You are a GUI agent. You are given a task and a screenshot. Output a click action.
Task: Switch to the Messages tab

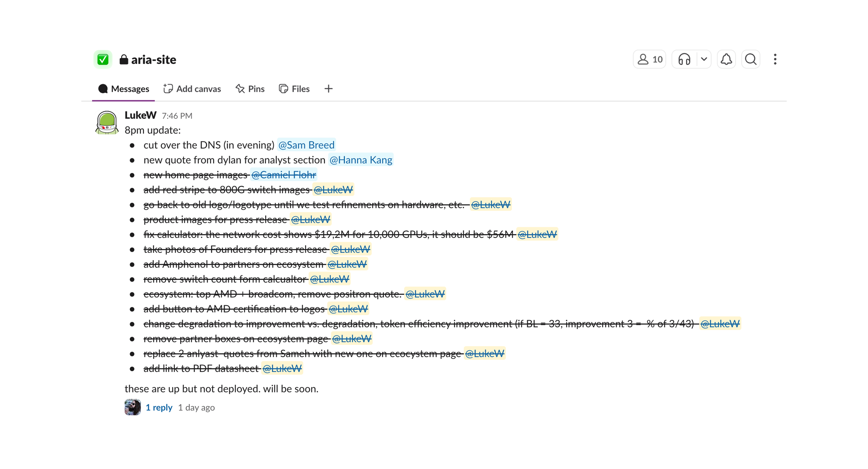[123, 89]
